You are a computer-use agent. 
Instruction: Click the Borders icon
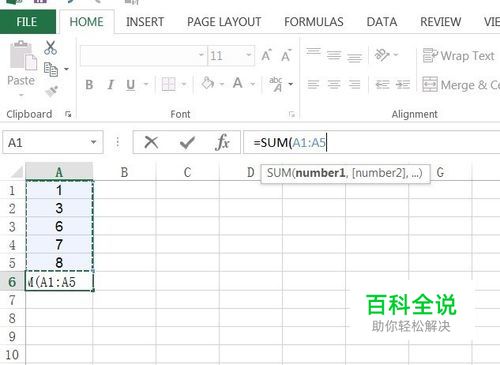click(x=168, y=84)
